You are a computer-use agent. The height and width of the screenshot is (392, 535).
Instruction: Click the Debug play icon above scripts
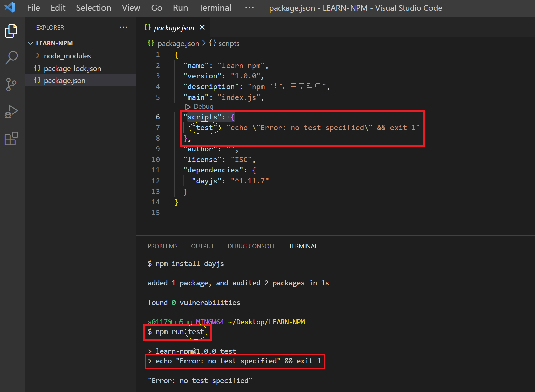coord(188,107)
